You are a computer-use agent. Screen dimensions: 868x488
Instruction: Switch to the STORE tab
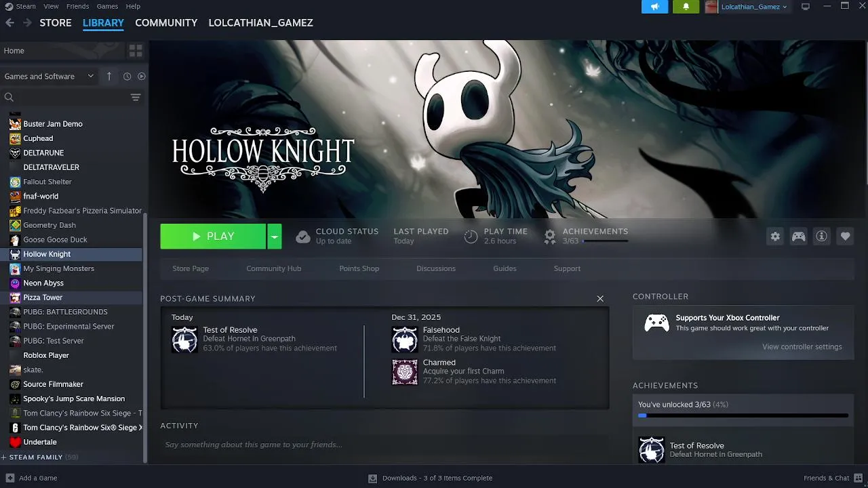coord(56,22)
